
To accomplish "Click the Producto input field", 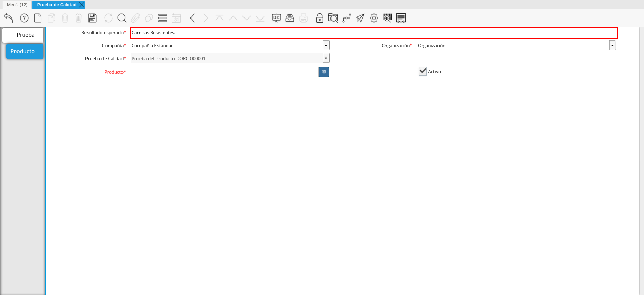I will tap(224, 72).
